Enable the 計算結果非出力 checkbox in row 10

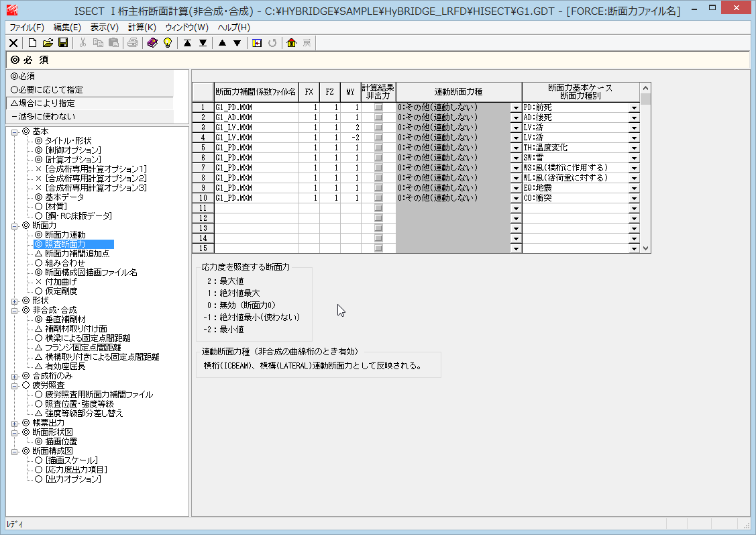tap(378, 198)
